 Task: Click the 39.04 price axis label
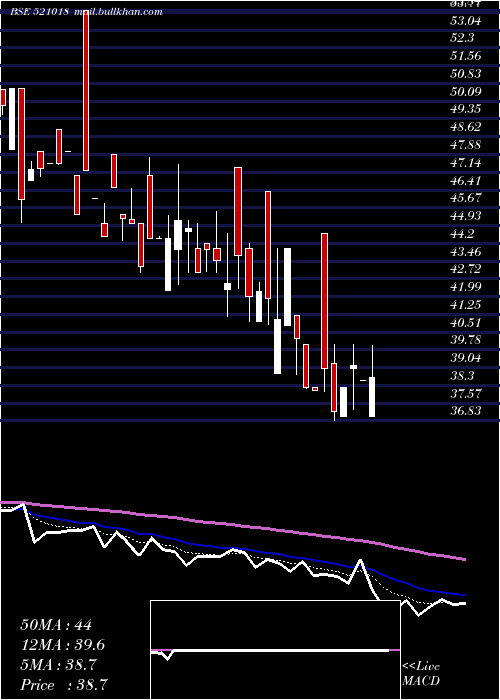coord(466,358)
